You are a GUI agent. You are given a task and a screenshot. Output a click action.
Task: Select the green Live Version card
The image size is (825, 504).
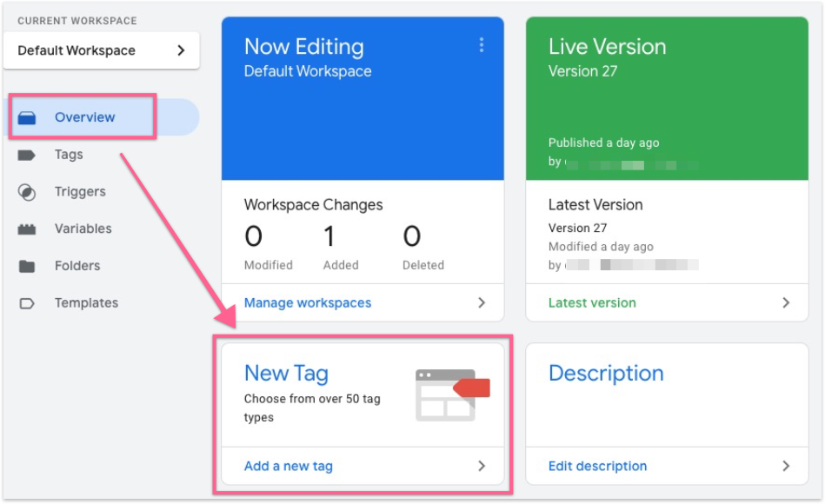(x=667, y=98)
